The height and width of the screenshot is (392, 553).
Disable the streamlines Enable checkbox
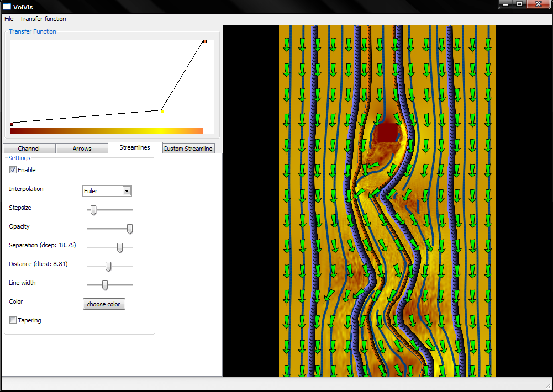click(13, 170)
